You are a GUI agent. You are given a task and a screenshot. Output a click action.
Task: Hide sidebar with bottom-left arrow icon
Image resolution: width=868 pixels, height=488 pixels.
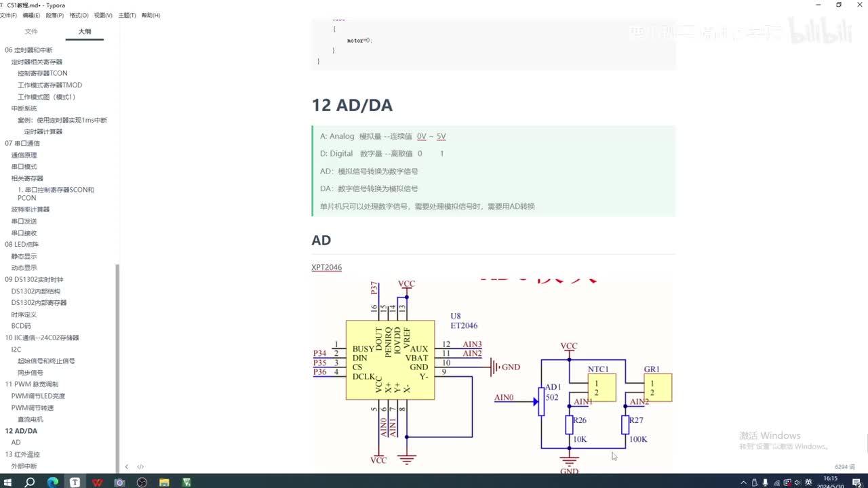[x=127, y=467]
